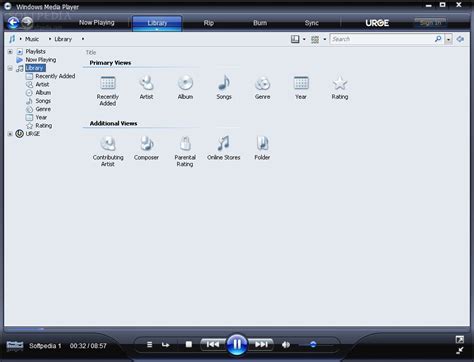
Task: Click the Windows Media Player title icon
Action: click(x=8, y=6)
